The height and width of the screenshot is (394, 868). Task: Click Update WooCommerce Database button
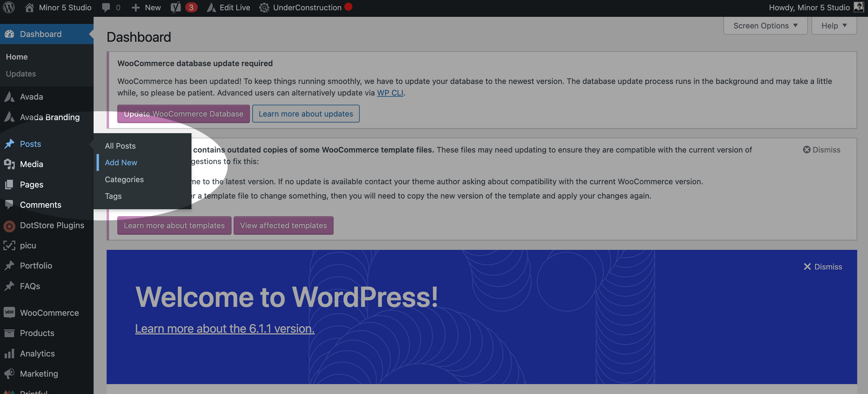[x=183, y=114]
